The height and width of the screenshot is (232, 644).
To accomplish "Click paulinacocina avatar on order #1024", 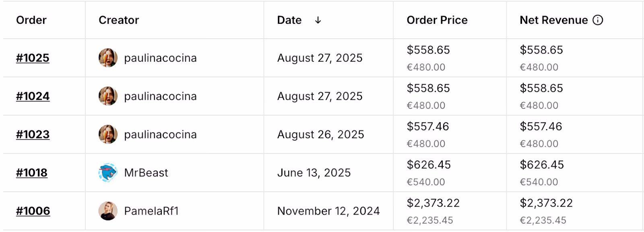I will click(108, 96).
